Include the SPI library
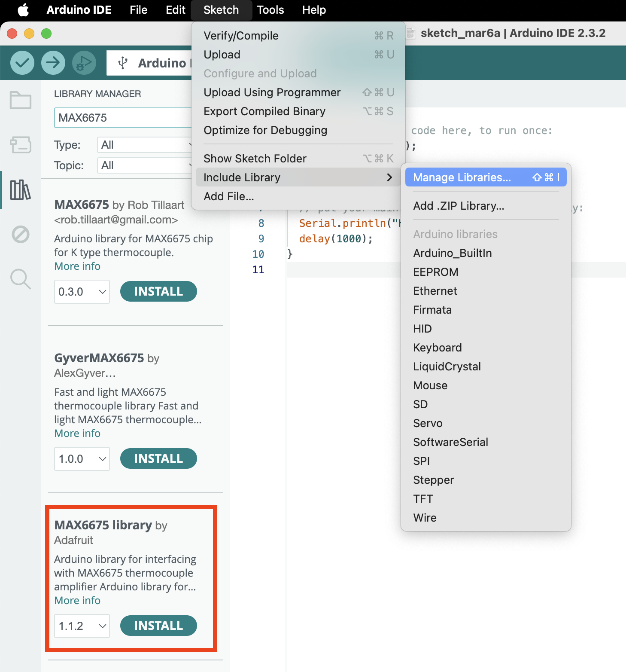 click(486, 461)
